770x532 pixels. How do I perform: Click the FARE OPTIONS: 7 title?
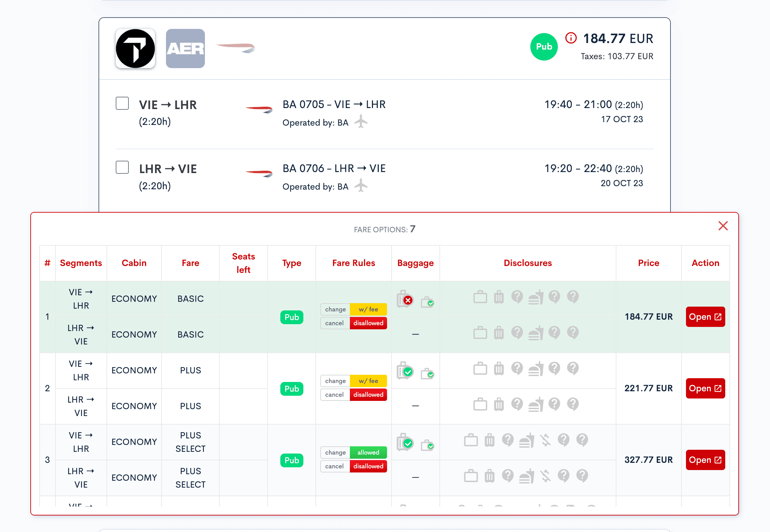(385, 229)
